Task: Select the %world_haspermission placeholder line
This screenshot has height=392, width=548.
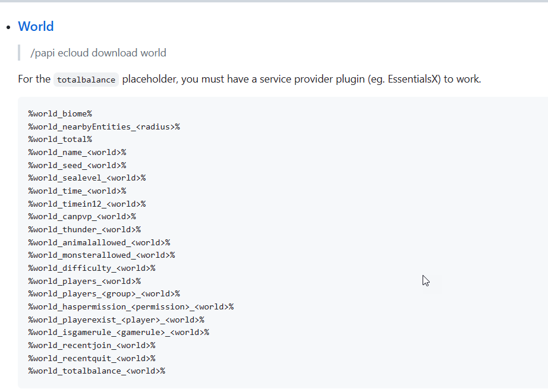Action: [131, 306]
